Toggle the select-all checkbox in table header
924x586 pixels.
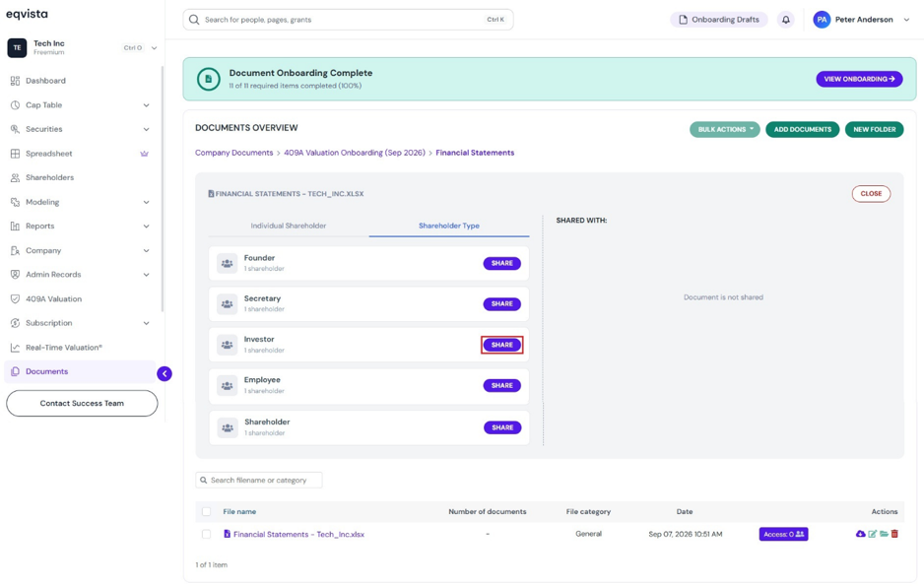tap(206, 512)
